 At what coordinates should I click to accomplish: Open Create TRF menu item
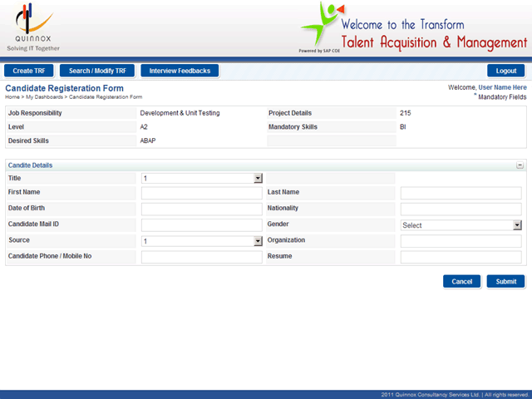(28, 71)
